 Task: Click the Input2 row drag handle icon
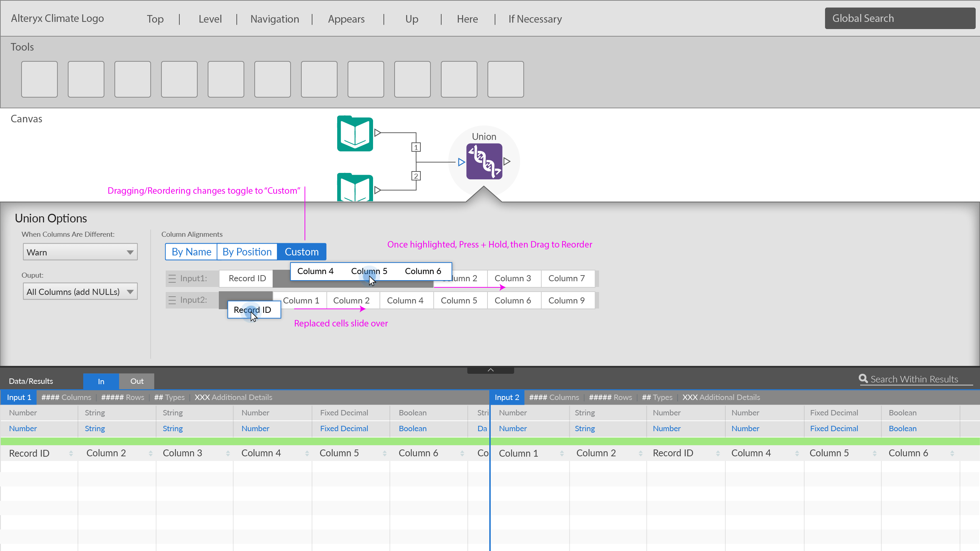(172, 300)
